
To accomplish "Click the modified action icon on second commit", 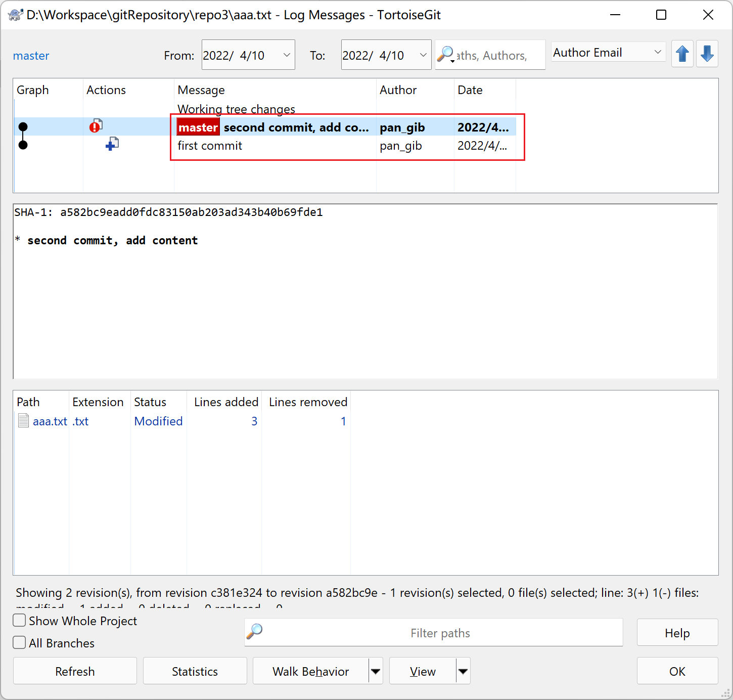I will pos(96,126).
